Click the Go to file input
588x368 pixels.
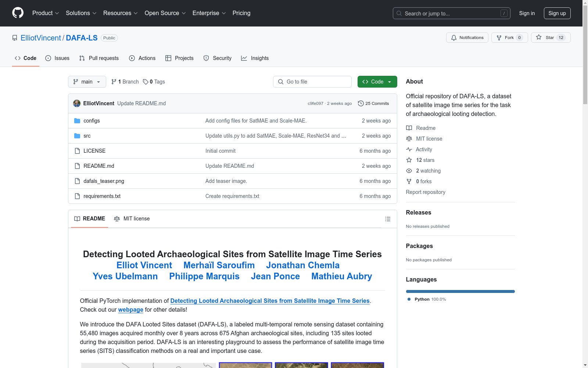pyautogui.click(x=312, y=82)
